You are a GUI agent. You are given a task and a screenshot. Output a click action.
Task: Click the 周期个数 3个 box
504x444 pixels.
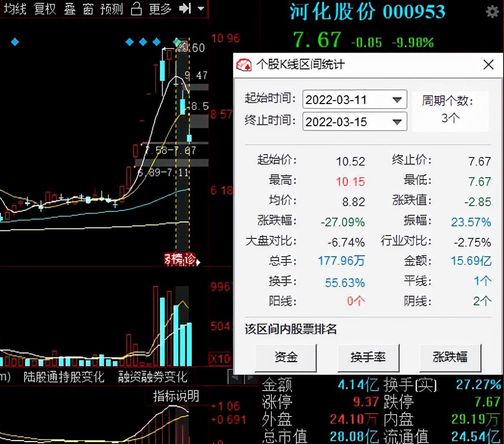click(450, 111)
